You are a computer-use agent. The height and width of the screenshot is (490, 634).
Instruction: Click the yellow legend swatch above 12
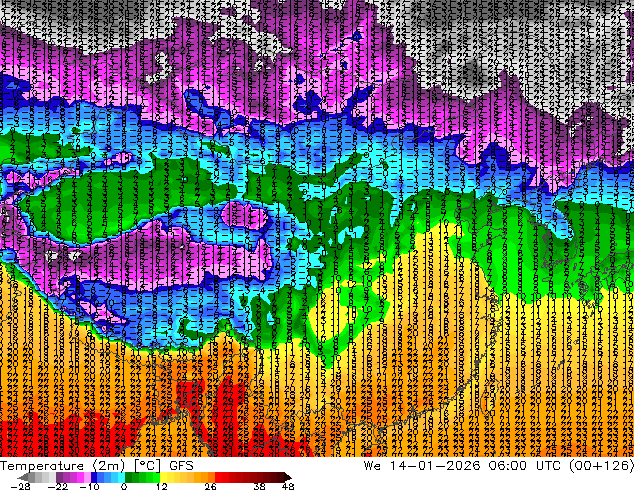tap(163, 477)
